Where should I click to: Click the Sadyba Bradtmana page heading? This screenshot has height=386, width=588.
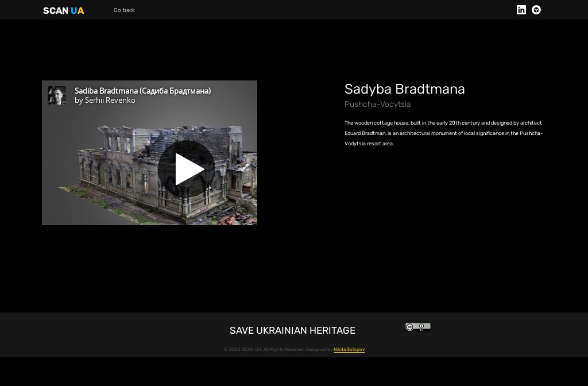[x=404, y=89]
